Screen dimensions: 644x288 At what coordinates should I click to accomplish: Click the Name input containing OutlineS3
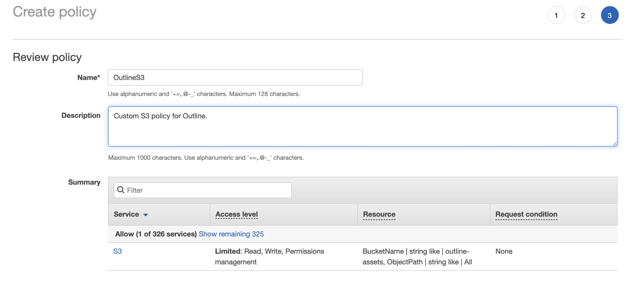(x=235, y=77)
